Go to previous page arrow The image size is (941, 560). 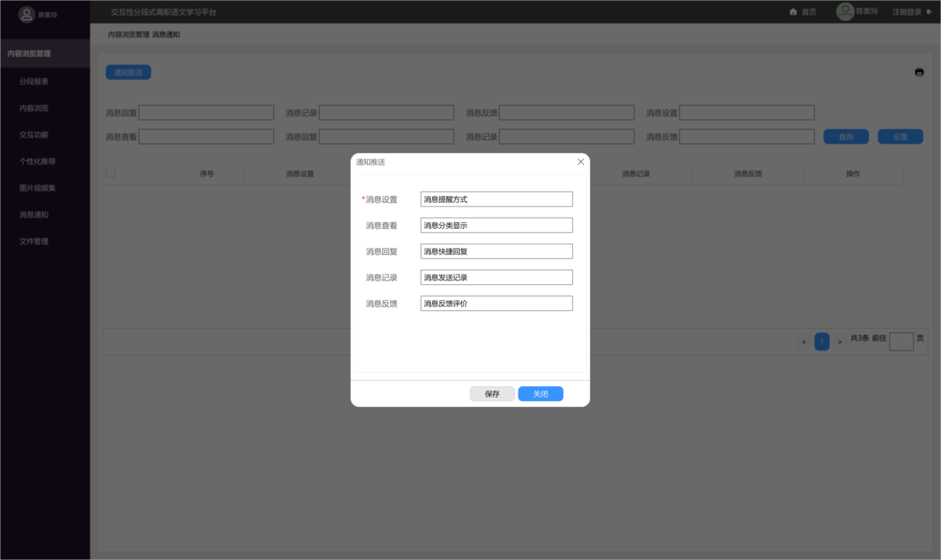pos(804,342)
